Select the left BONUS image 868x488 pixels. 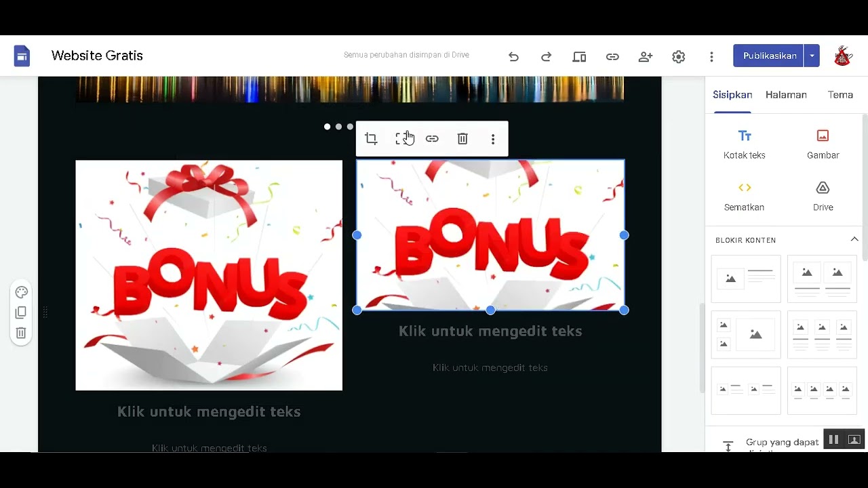209,275
